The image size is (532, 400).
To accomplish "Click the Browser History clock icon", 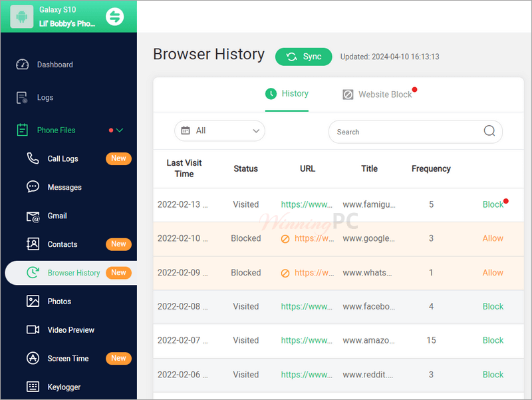I will [33, 272].
